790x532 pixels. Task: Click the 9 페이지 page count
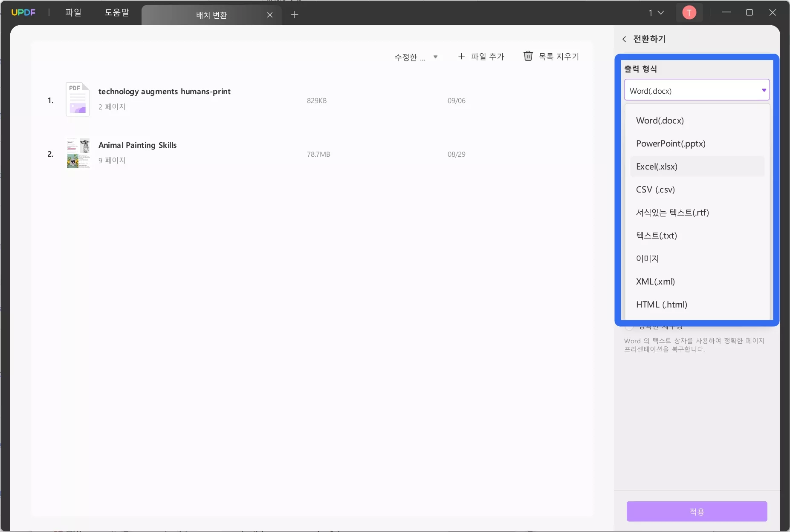[112, 161]
